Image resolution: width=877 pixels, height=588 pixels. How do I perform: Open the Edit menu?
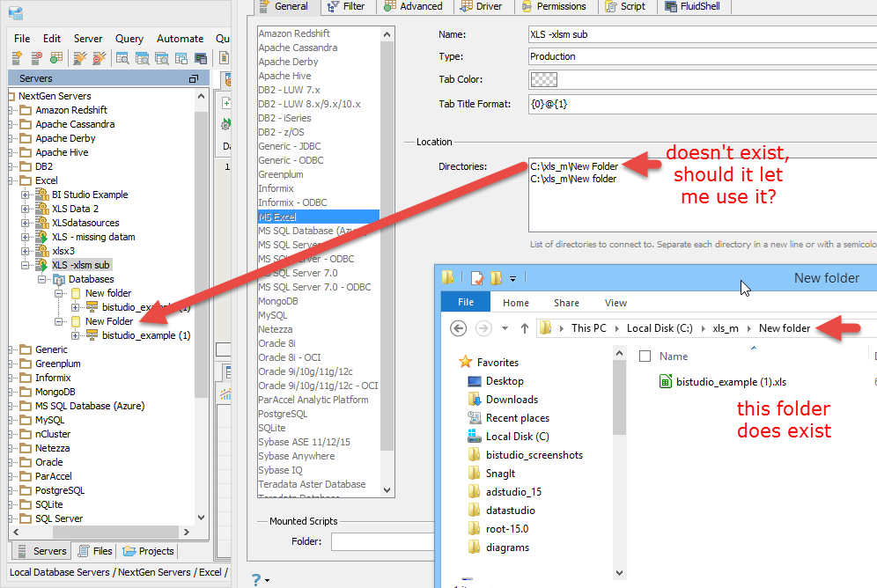click(52, 39)
